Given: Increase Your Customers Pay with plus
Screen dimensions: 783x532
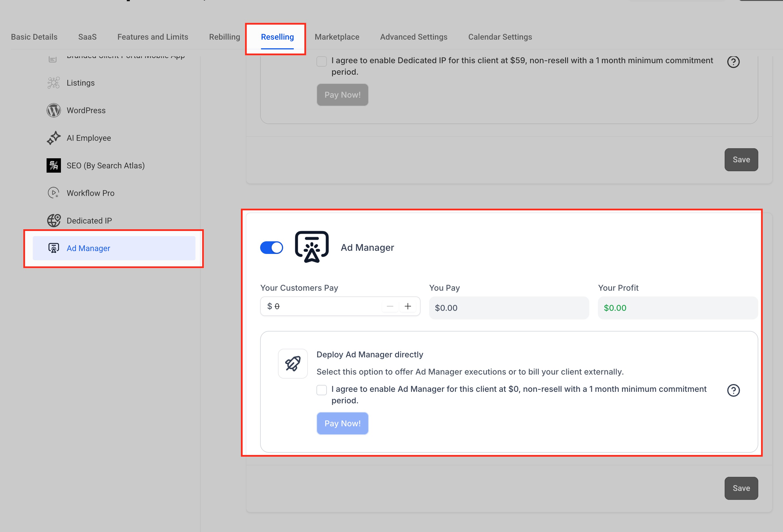Looking at the screenshot, I should pyautogui.click(x=408, y=307).
